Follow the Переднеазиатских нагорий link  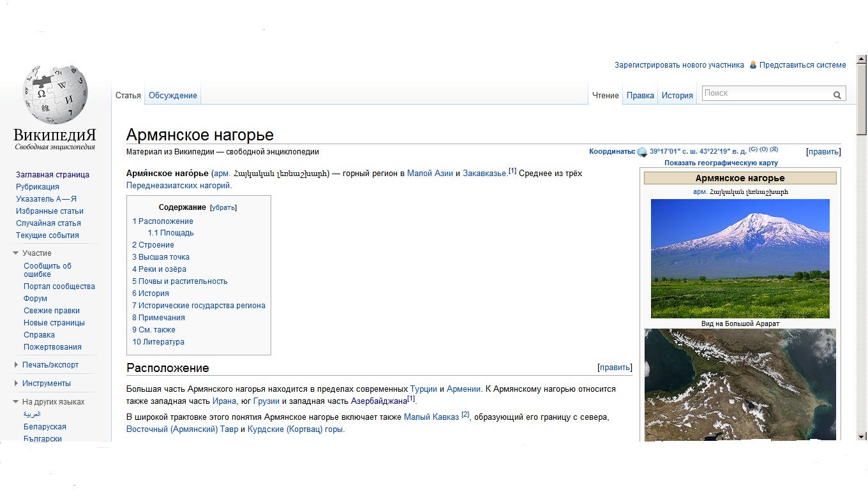click(178, 186)
